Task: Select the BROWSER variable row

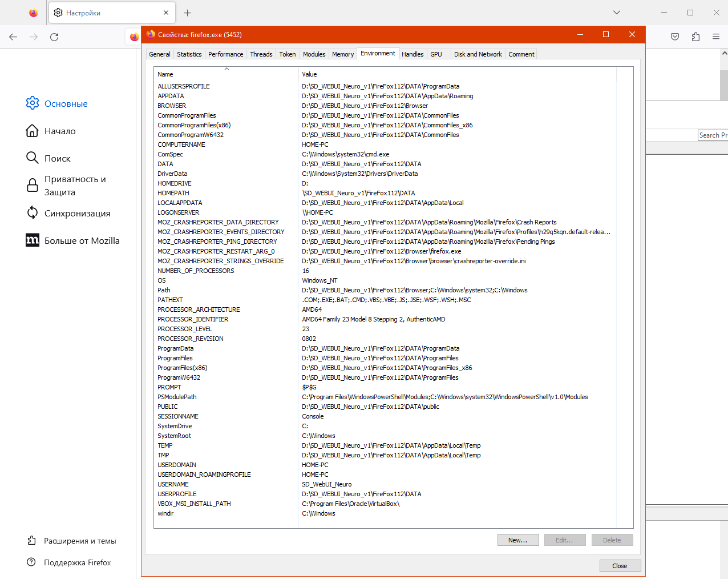Action: pos(385,106)
